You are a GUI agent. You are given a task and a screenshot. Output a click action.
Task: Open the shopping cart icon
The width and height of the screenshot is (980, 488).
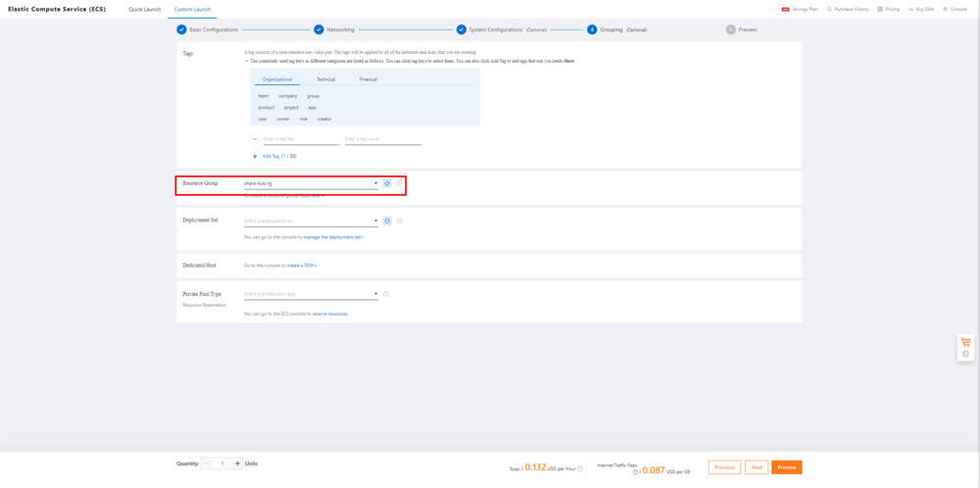(x=965, y=342)
